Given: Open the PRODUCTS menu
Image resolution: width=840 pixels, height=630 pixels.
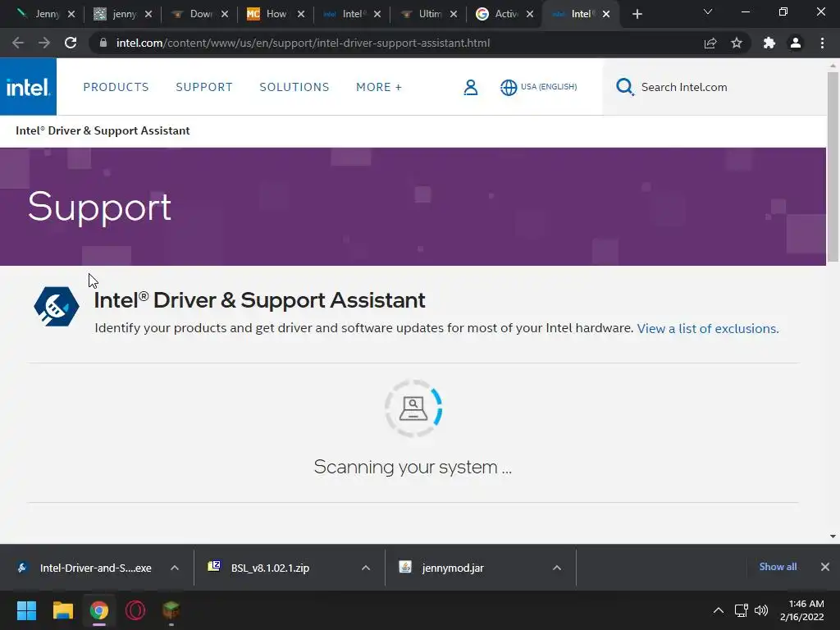Looking at the screenshot, I should pos(116,87).
